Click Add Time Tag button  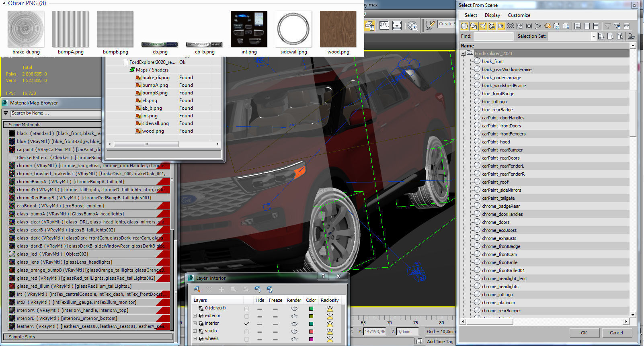point(440,342)
